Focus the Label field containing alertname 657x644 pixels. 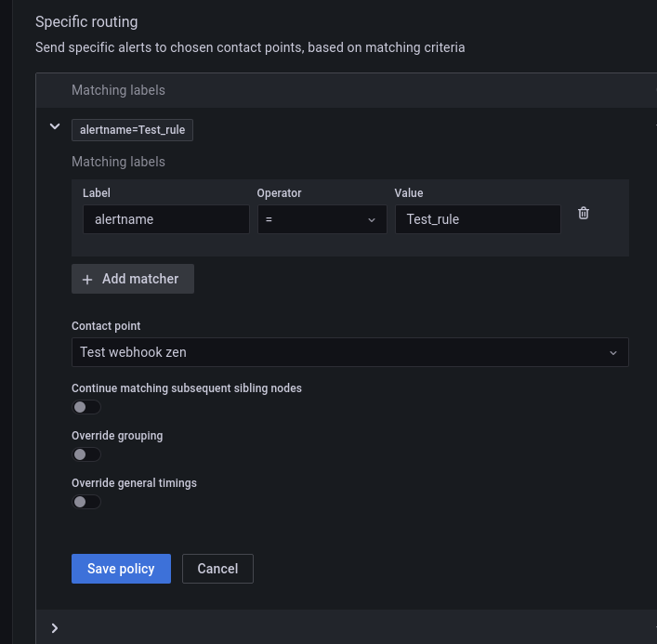(x=165, y=219)
